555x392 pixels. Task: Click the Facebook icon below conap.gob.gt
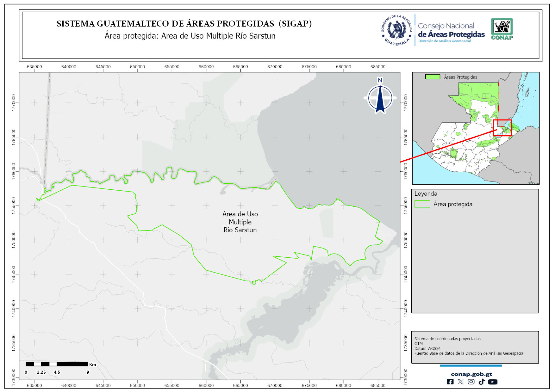coord(450,382)
